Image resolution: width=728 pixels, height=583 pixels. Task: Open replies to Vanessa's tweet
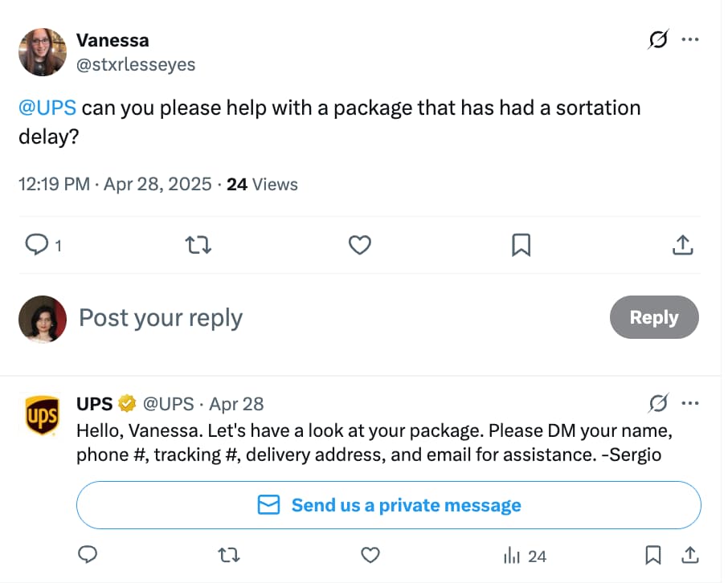[x=38, y=245]
